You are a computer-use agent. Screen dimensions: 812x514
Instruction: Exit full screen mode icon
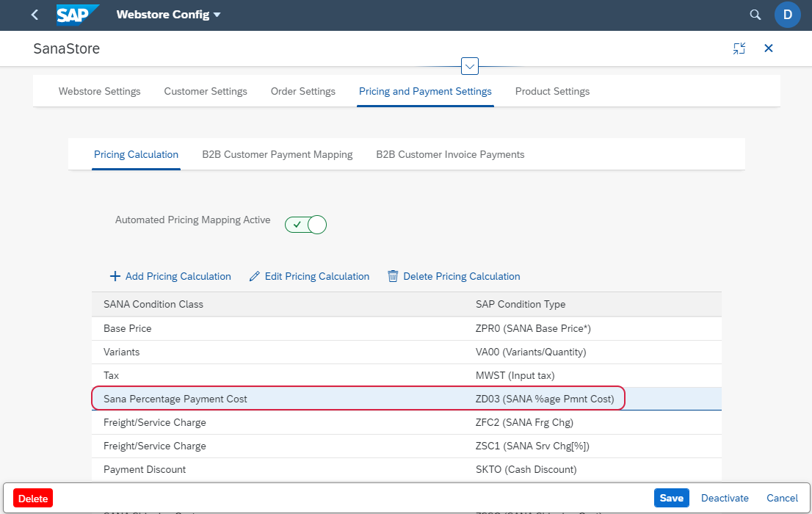click(739, 48)
